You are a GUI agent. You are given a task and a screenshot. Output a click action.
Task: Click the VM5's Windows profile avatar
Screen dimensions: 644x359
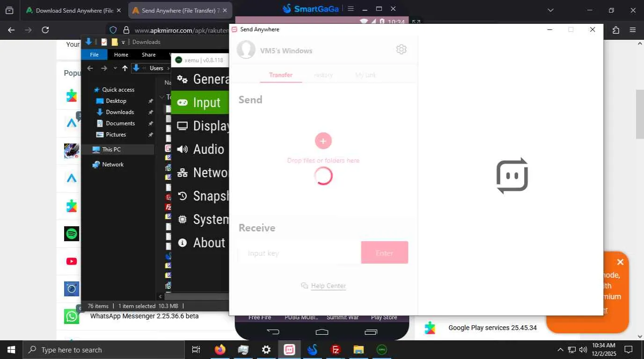coord(246,50)
